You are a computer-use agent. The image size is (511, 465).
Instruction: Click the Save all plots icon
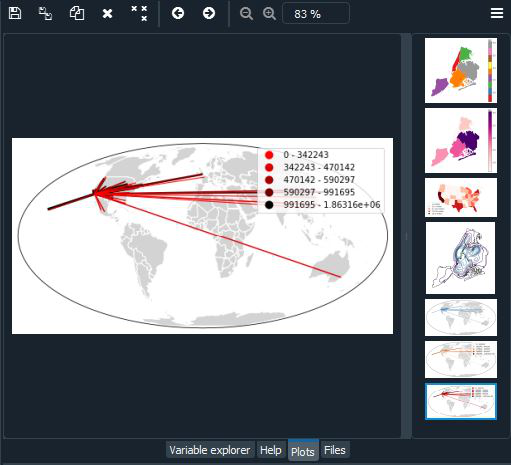tap(45, 13)
